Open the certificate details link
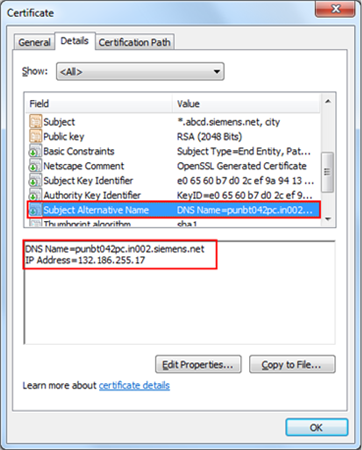Viewport: 362px width, 450px height. click(x=134, y=385)
